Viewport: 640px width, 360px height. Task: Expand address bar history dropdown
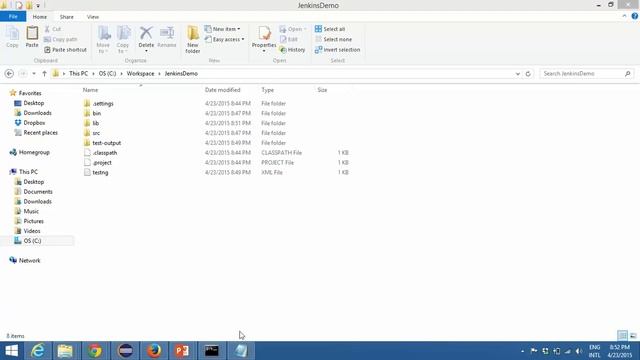(518, 74)
